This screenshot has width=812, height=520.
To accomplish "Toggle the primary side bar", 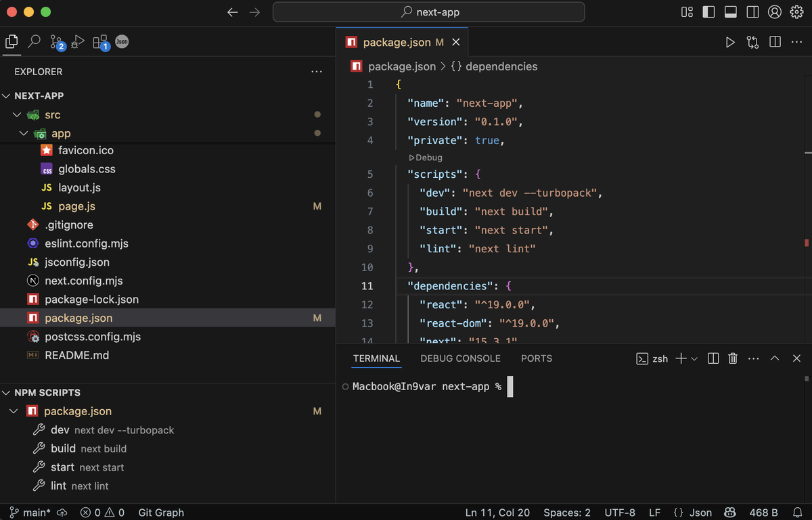I will click(x=708, y=12).
